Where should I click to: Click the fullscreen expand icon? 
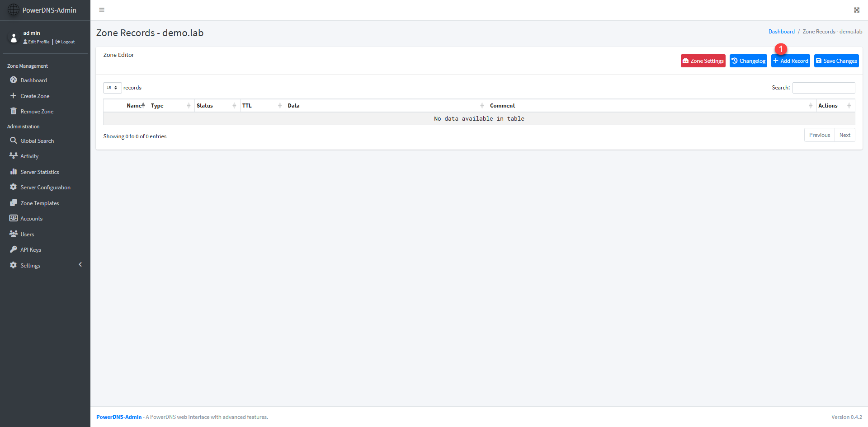point(856,10)
